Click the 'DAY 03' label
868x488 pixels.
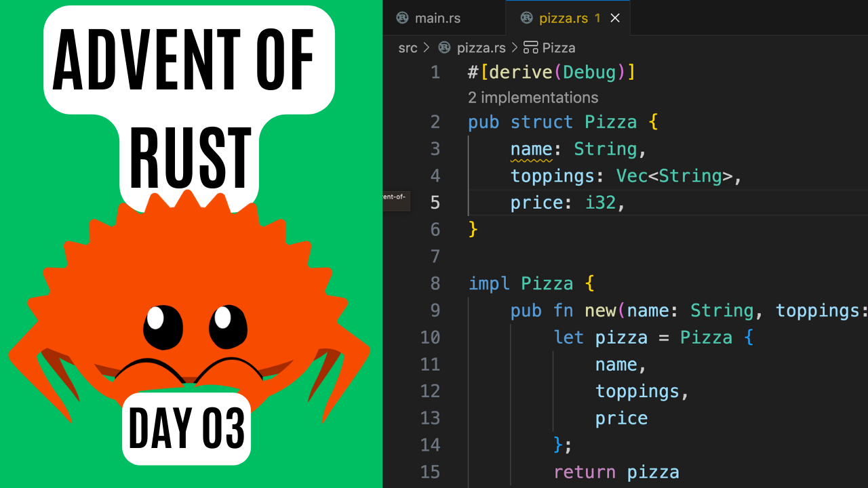[187, 428]
